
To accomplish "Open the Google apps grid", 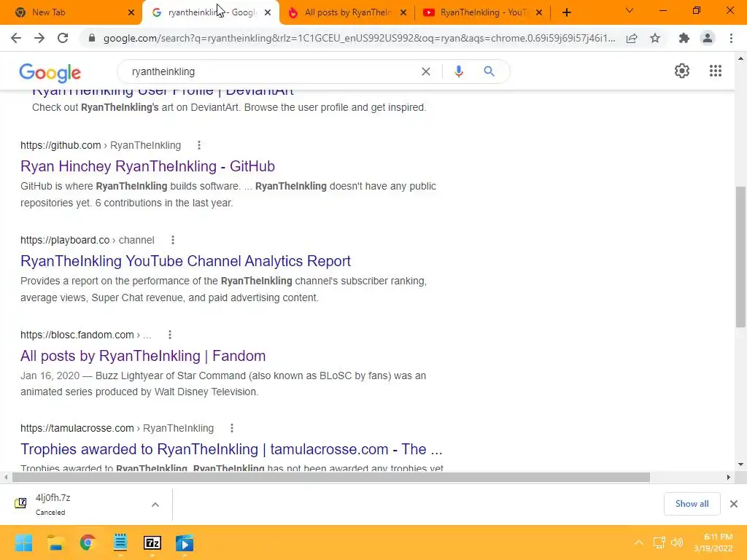I will [715, 71].
